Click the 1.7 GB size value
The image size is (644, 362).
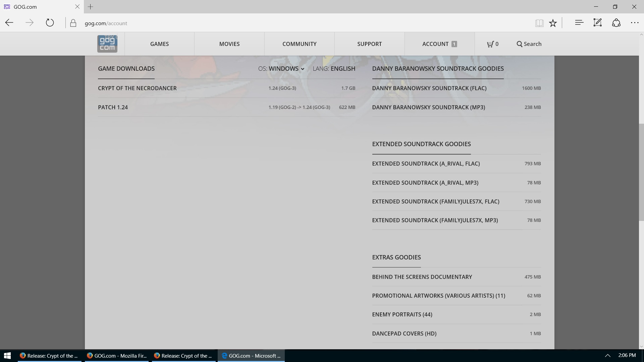(348, 88)
